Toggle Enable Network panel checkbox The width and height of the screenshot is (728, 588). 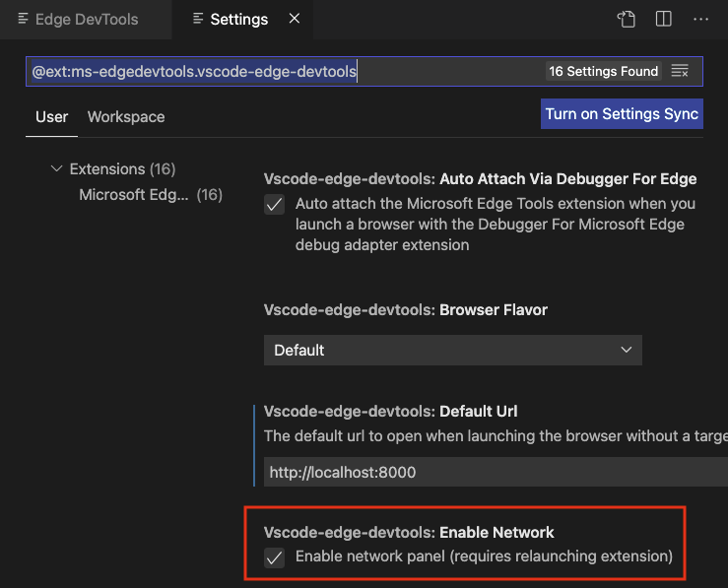click(x=274, y=557)
